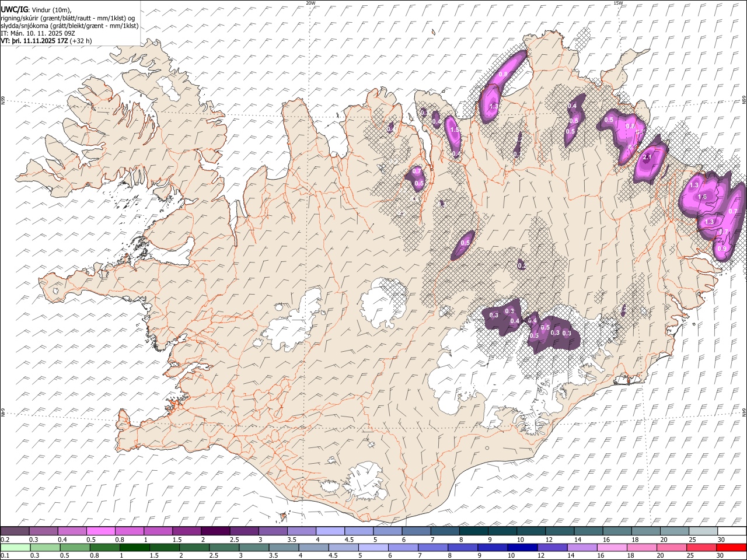Select the darkest green 1 rain legend swatch
Viewport: 747px width, 560px height.
(x=134, y=548)
